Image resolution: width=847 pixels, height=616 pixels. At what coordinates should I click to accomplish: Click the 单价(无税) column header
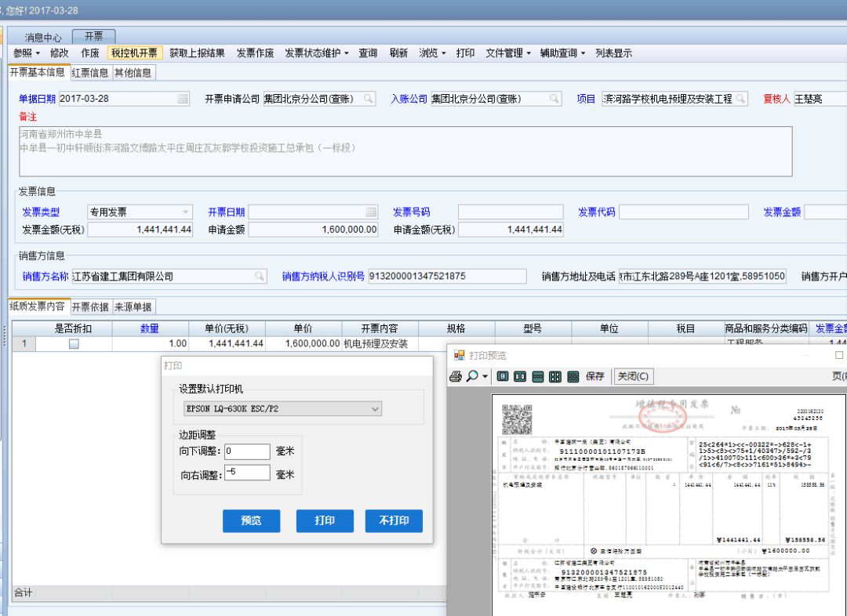(227, 328)
